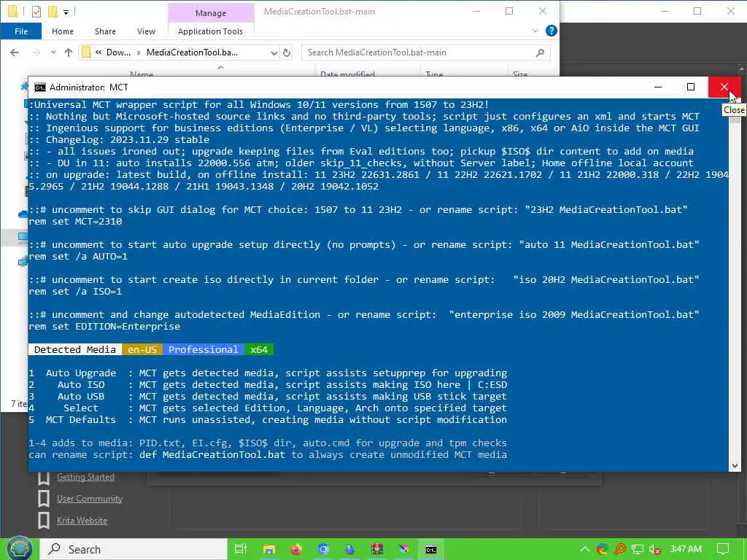Click 'rem set /a AUTO=1' line
Screen dimensions: 747x560
(78, 257)
